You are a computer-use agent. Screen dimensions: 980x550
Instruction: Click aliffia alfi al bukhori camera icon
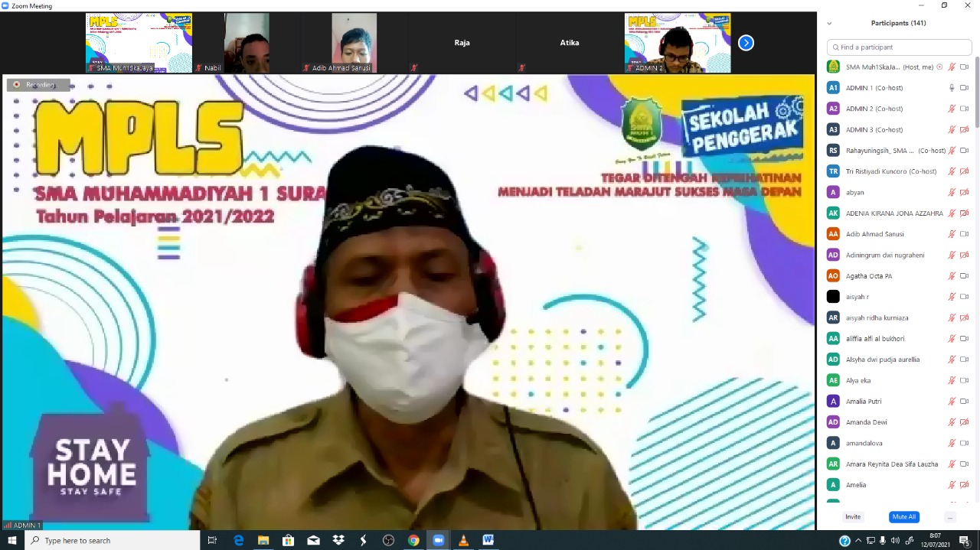(964, 338)
